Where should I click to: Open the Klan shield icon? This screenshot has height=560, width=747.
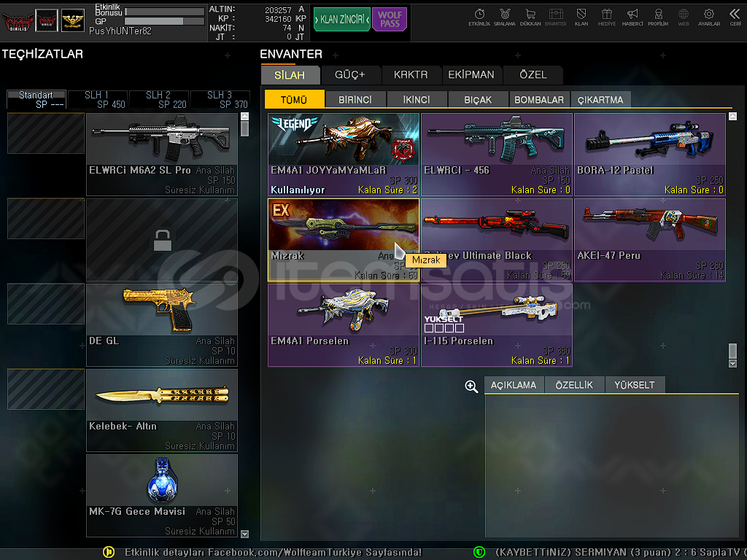(581, 17)
